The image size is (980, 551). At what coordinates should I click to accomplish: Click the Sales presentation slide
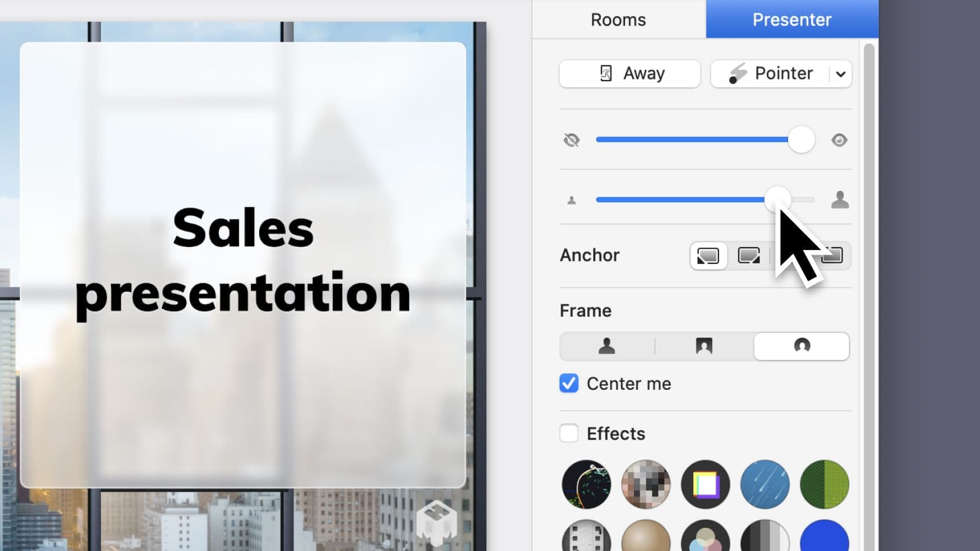[x=243, y=264]
